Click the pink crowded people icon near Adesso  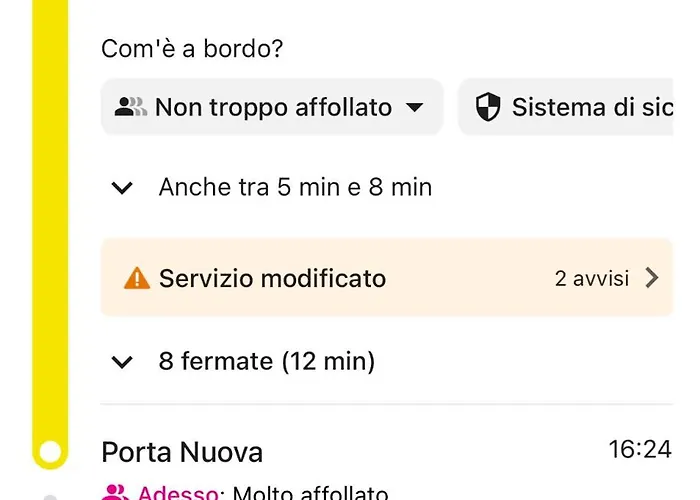(115, 492)
